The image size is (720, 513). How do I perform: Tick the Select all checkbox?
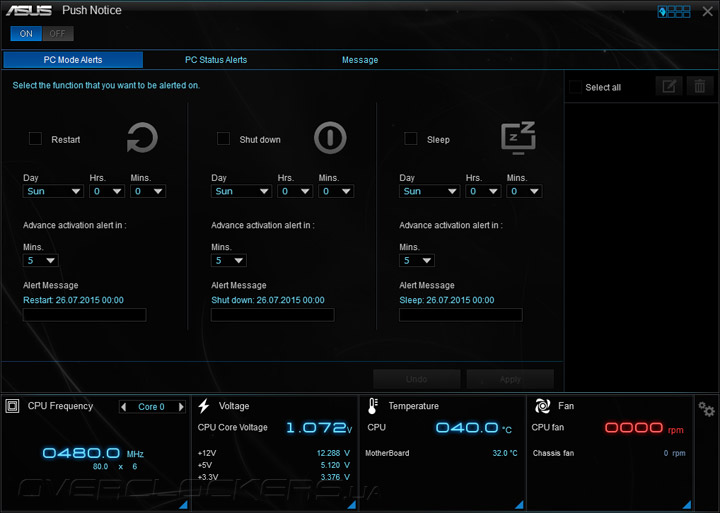coord(575,87)
